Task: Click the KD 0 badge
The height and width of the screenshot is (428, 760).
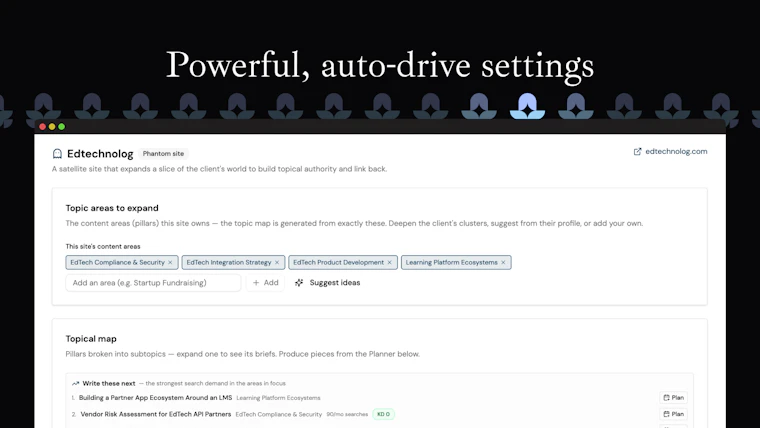Action: [x=383, y=414]
